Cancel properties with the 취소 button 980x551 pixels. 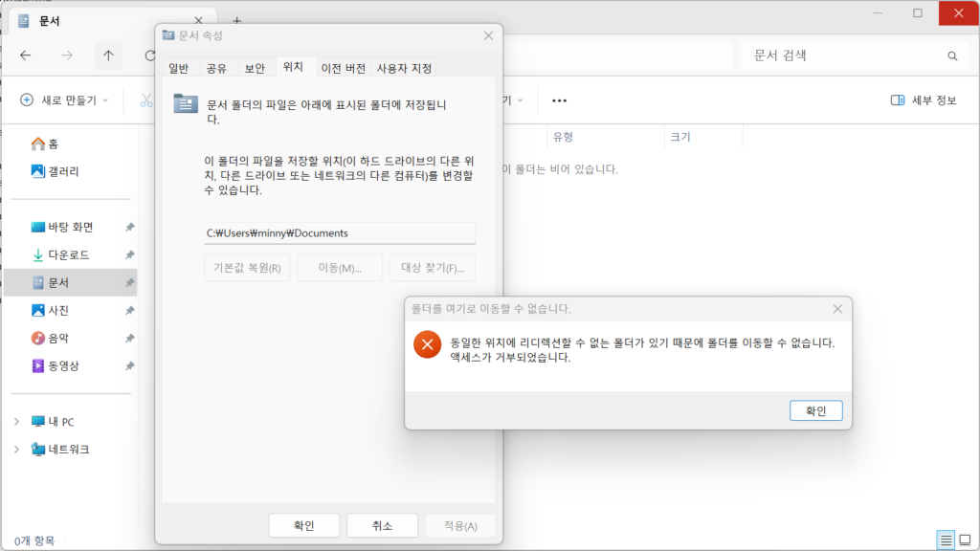click(x=382, y=525)
